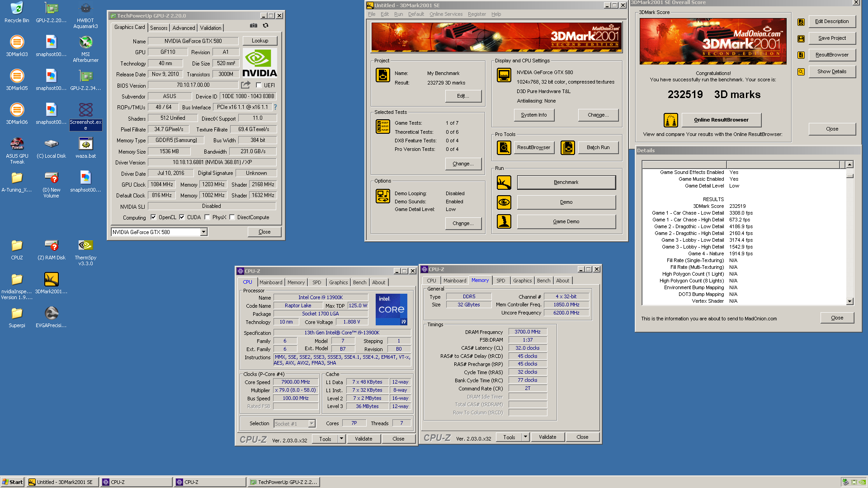This screenshot has height=488, width=868.
Task: Toggle the PhysX checkbox
Action: [207, 217]
